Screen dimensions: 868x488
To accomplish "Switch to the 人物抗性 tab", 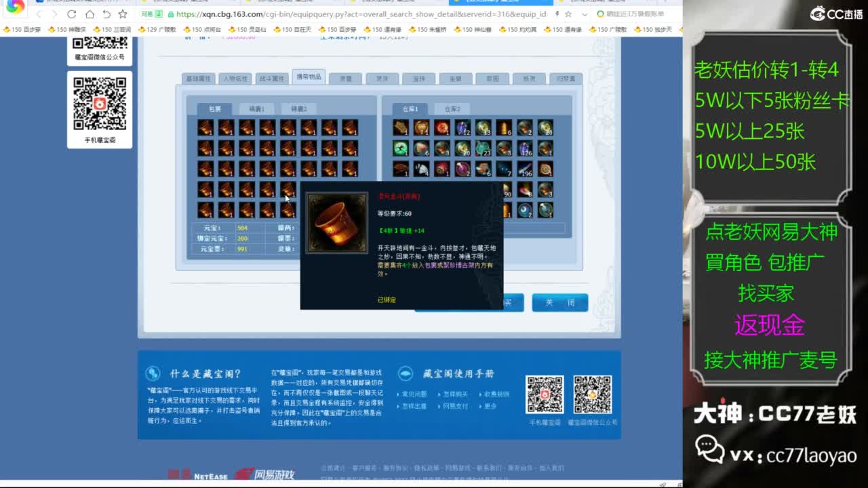I will click(x=234, y=78).
